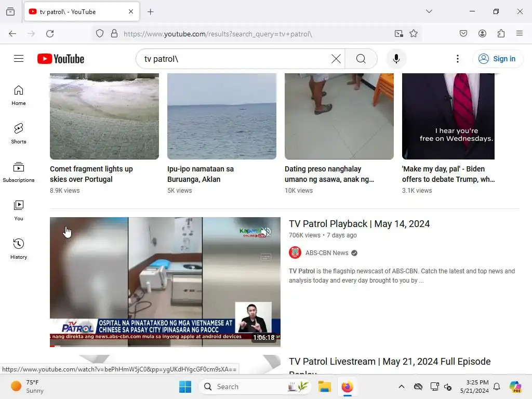Open the Firefox application menu
Image resolution: width=532 pixels, height=399 pixels.
[519, 34]
